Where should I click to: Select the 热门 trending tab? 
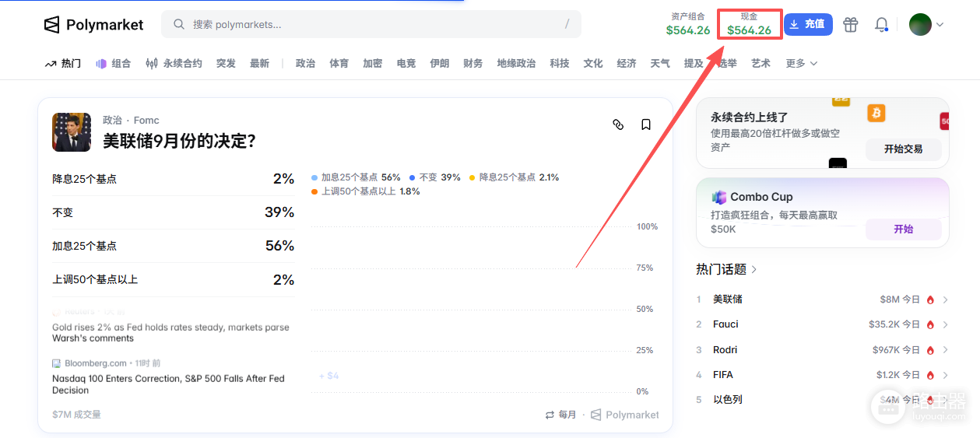point(63,63)
